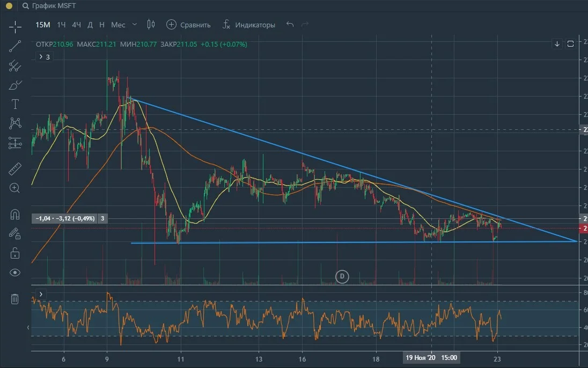This screenshot has width=588, height=368.
Task: Redo the last chart action
Action: coord(305,24)
